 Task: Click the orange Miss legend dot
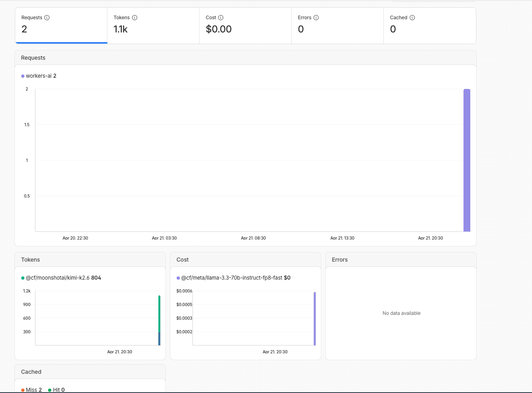(23, 390)
